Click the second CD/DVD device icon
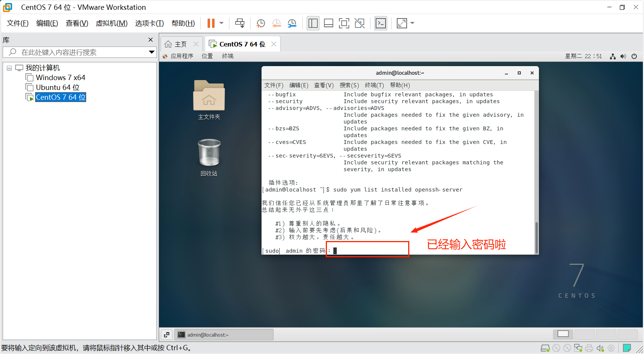This screenshot has width=644, height=354. (x=567, y=348)
